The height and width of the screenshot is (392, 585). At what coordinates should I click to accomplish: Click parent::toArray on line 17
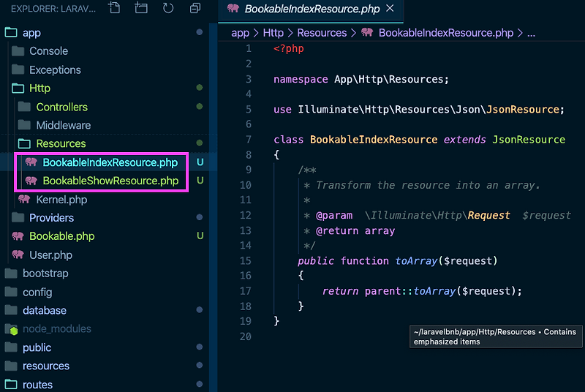click(410, 291)
